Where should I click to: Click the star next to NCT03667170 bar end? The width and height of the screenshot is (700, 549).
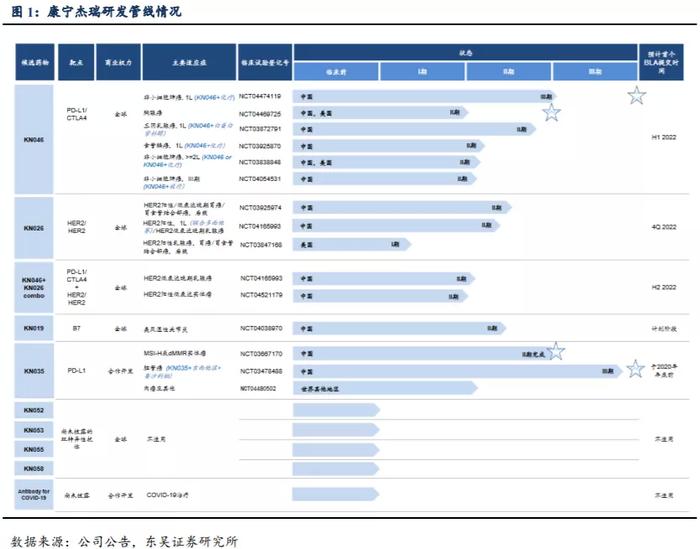[x=556, y=351]
